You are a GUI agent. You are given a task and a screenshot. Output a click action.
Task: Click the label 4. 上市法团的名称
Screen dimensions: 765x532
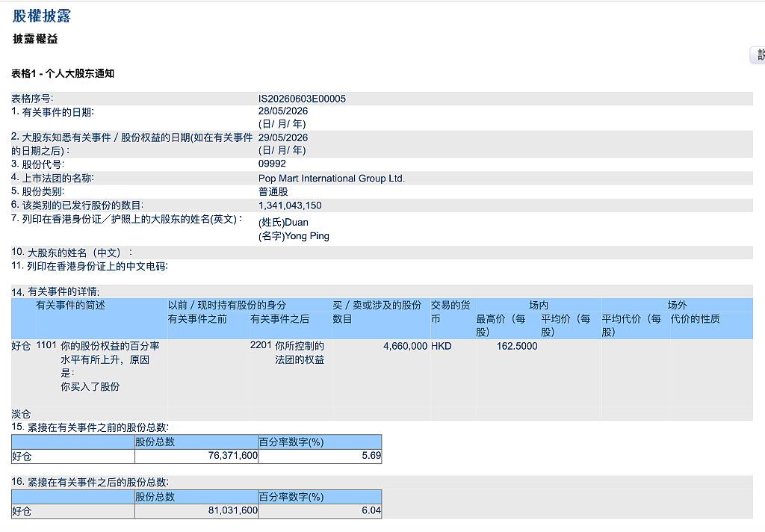click(x=53, y=178)
